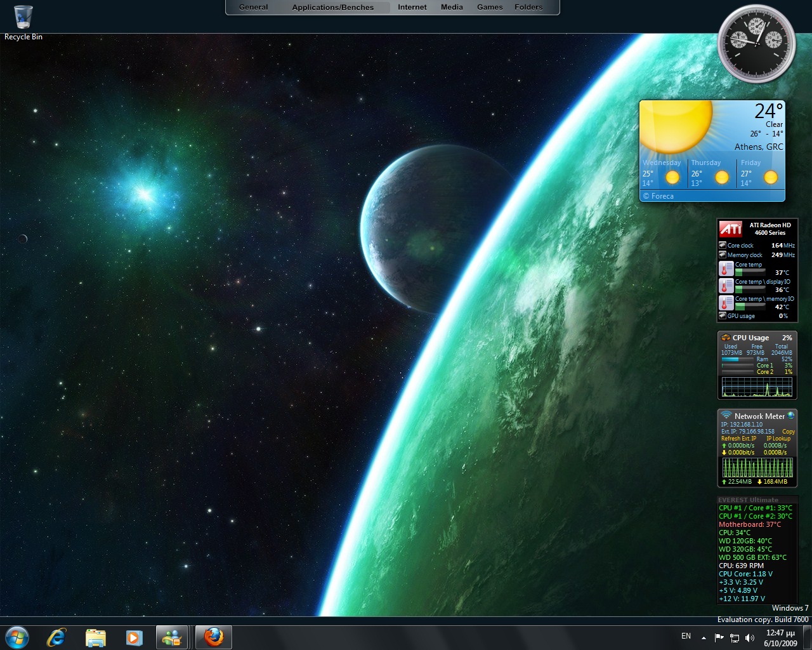Open the taskbar clock and date

pos(780,637)
